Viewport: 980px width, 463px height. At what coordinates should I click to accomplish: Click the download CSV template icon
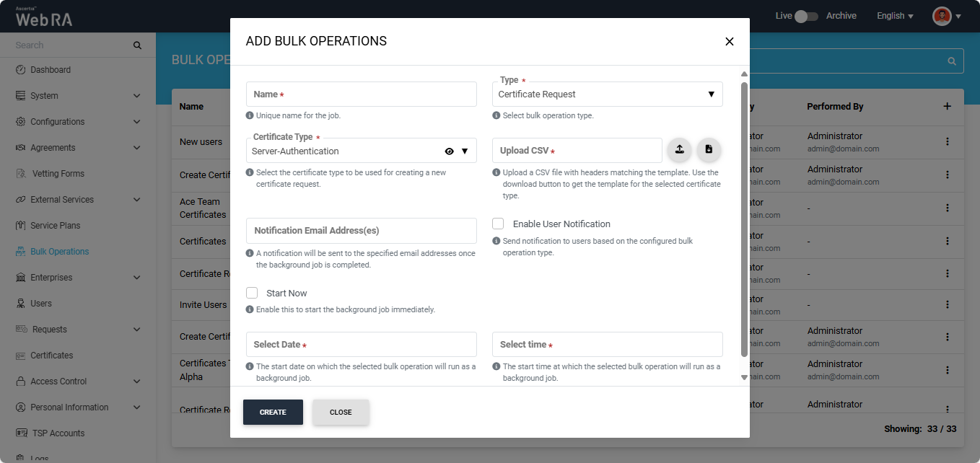tap(709, 150)
